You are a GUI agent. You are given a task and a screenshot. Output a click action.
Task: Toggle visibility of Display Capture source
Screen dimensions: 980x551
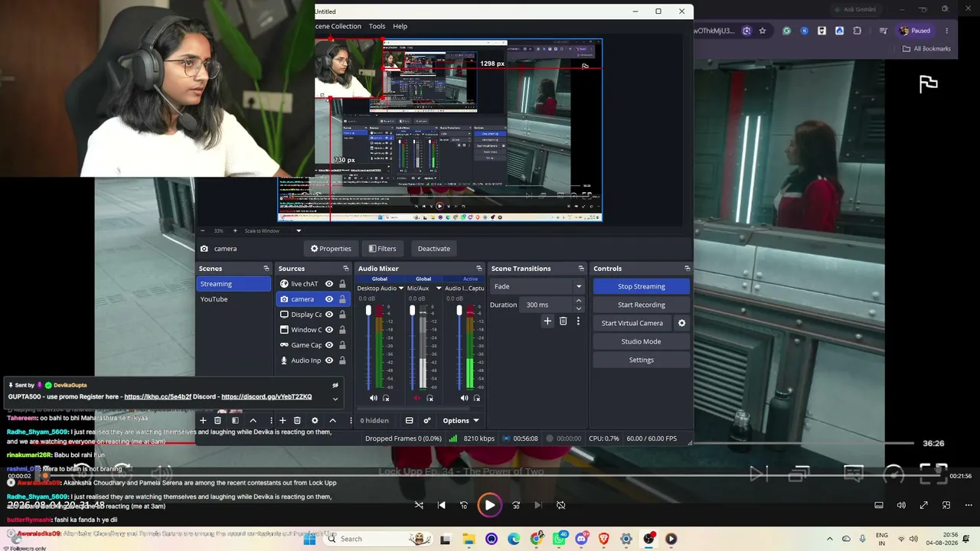329,315
